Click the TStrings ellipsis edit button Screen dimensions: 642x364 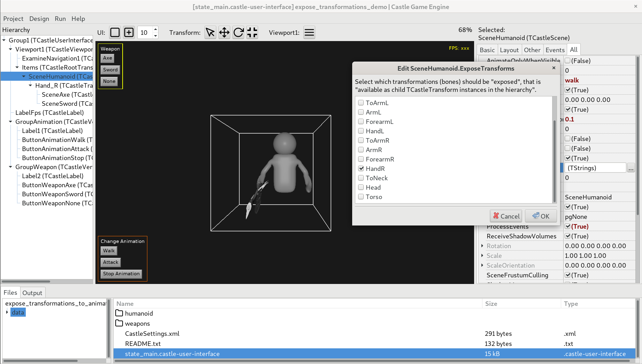(x=631, y=168)
